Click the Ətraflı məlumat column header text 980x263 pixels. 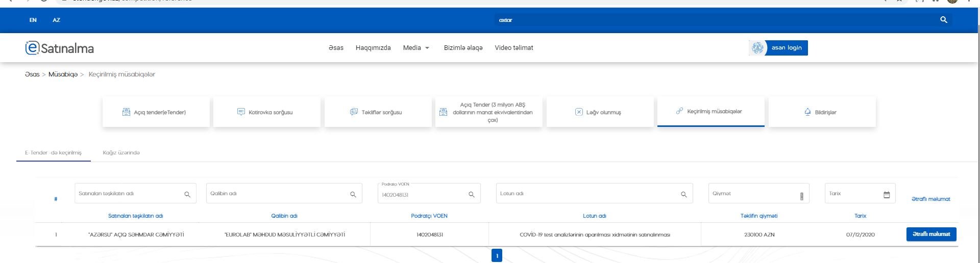(x=931, y=199)
